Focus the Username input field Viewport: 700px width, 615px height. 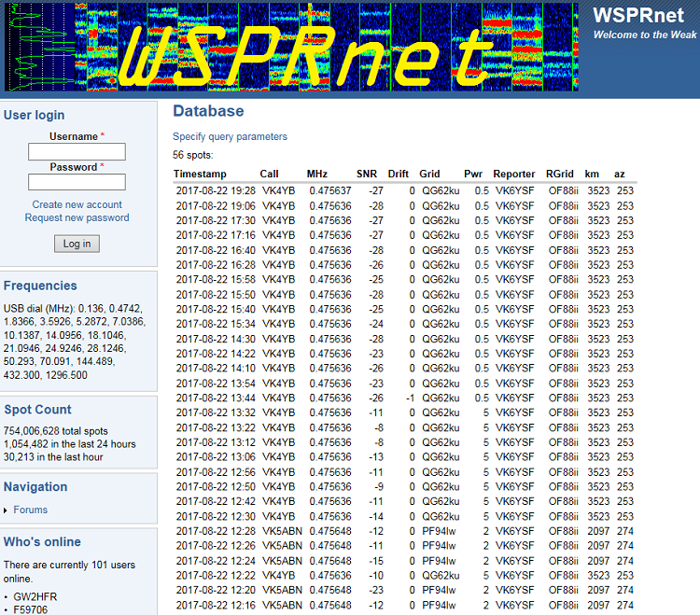(x=77, y=151)
